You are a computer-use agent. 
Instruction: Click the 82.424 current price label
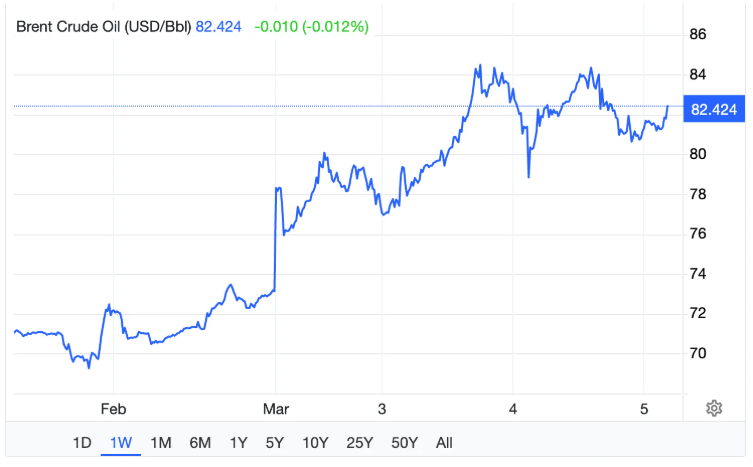(714, 108)
